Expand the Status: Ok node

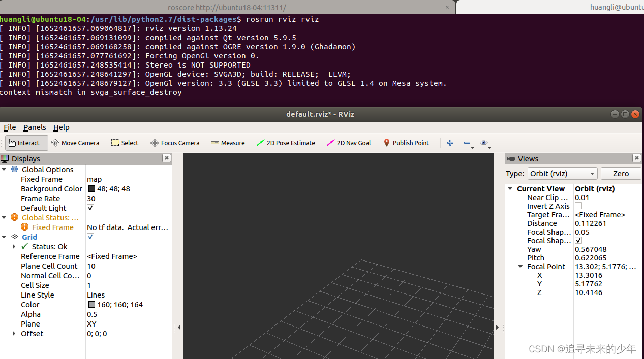14,246
